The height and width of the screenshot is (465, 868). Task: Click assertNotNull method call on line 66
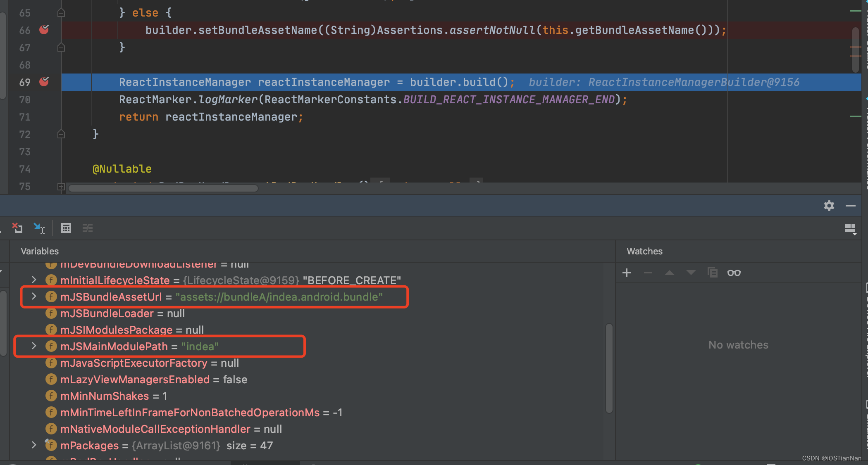click(x=492, y=30)
